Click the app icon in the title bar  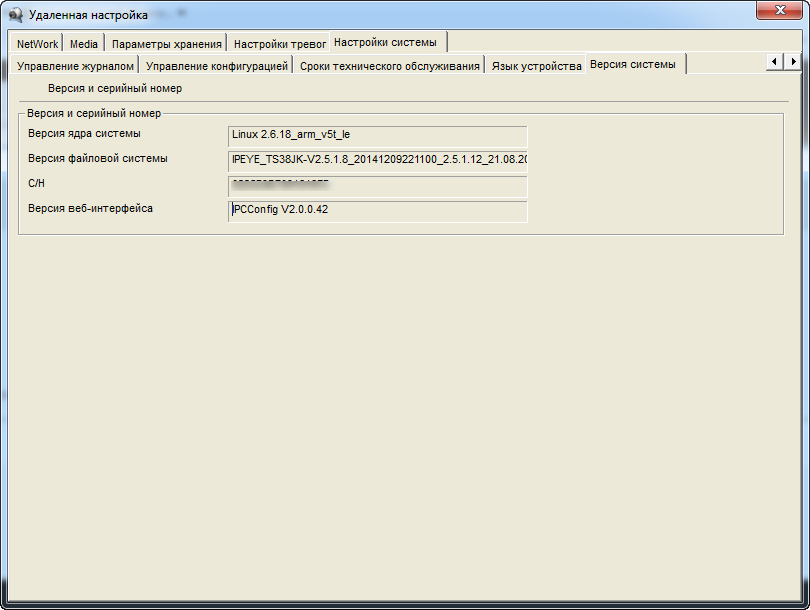pyautogui.click(x=16, y=15)
